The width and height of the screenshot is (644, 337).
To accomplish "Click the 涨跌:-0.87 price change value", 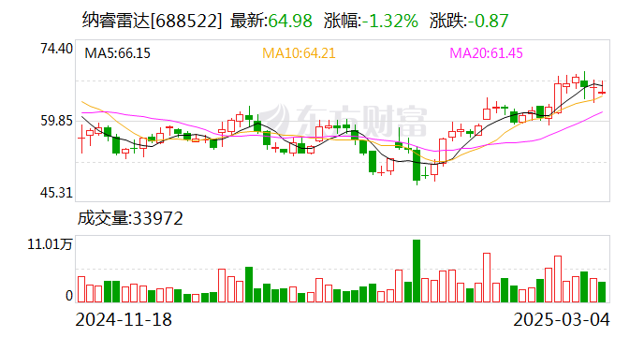I will (x=469, y=21).
